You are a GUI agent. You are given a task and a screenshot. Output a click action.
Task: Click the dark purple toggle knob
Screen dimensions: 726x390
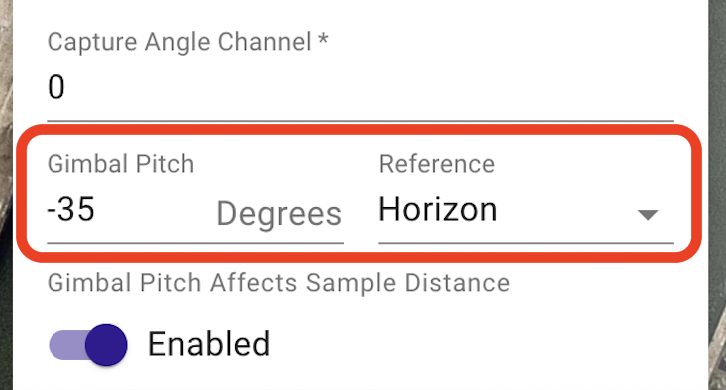coord(106,345)
